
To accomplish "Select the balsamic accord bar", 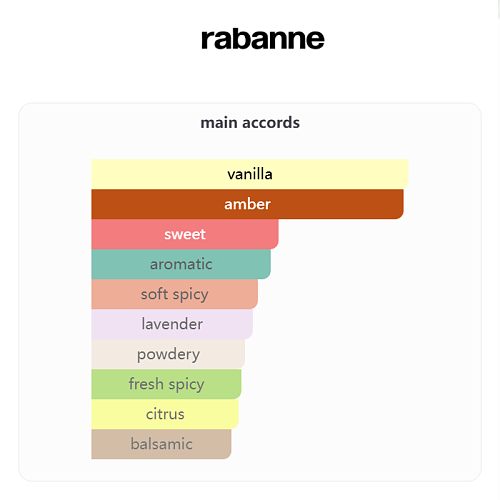I will pyautogui.click(x=161, y=444).
